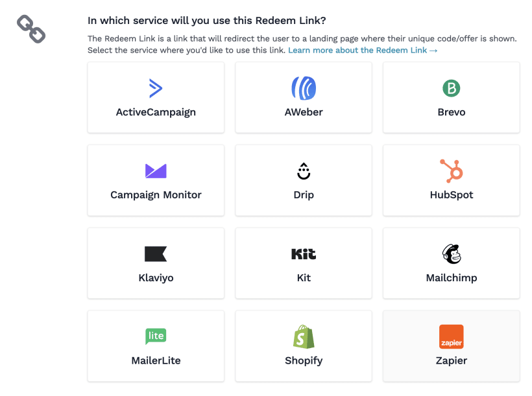
Task: Select the Campaign Monitor purple envelope icon
Action: (x=156, y=171)
